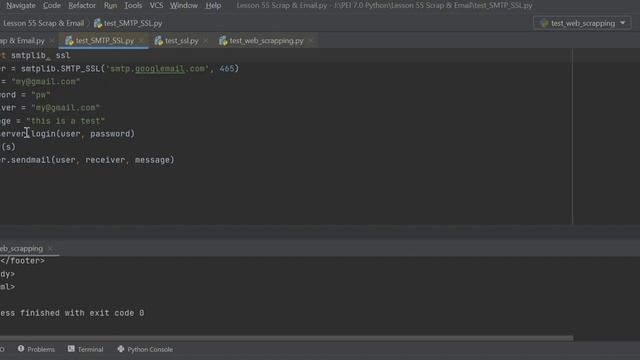This screenshot has height=360, width=640.
Task: Click "this is a test" message string
Action: point(65,121)
